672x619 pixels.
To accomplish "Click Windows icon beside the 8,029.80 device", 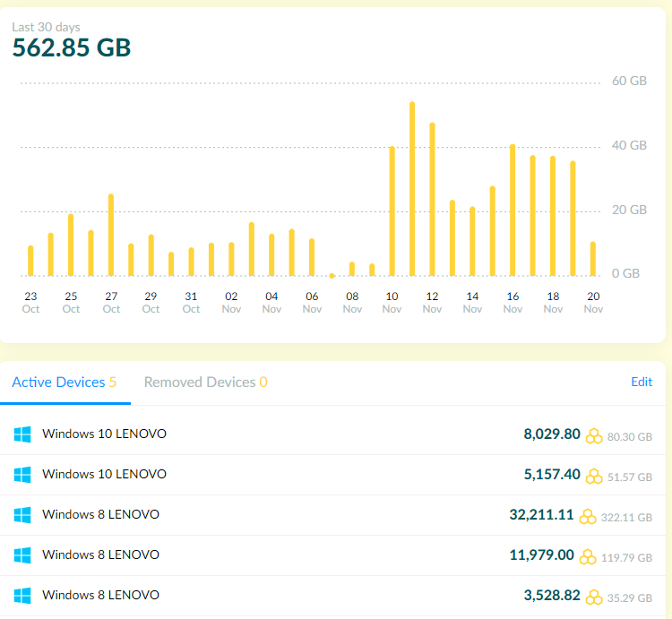I will pos(22,434).
